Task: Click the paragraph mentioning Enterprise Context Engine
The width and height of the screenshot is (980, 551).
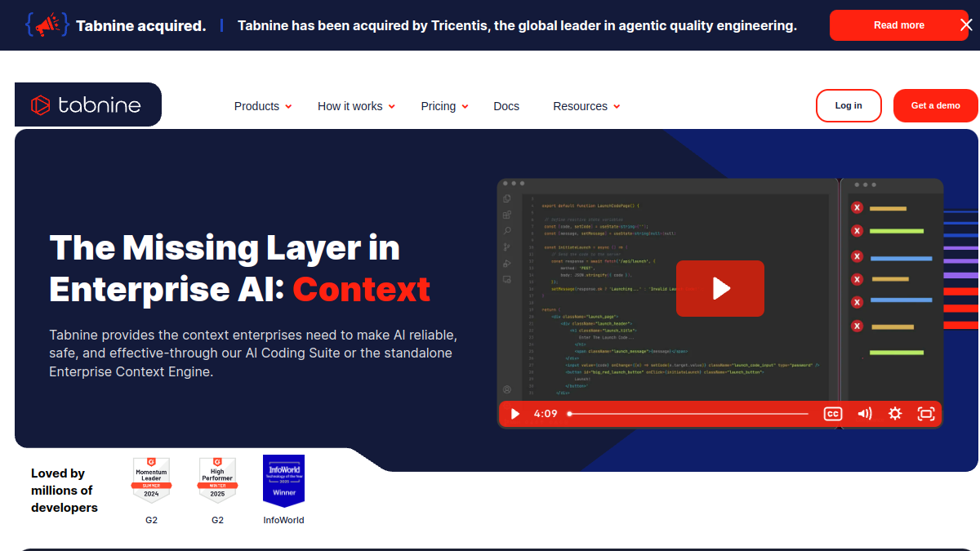Action: tap(253, 353)
